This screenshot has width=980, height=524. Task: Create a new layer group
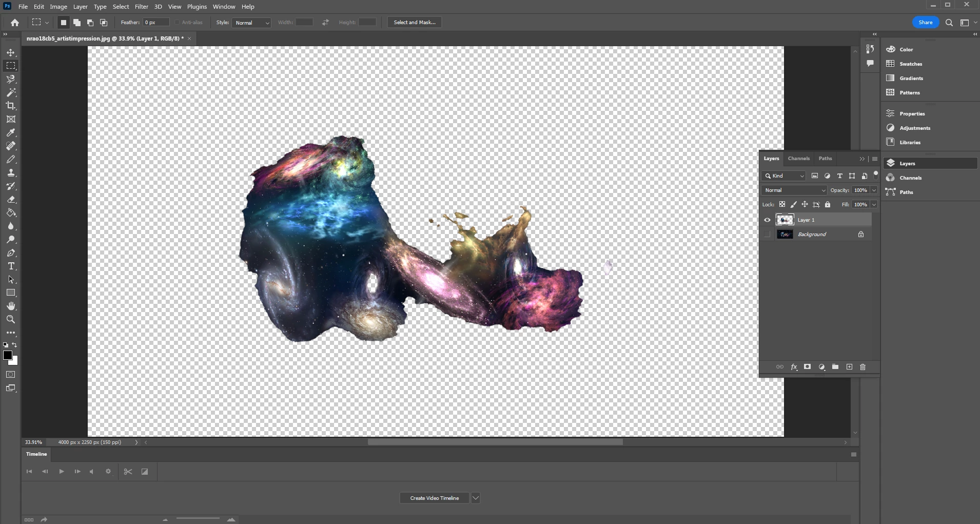[x=835, y=367]
